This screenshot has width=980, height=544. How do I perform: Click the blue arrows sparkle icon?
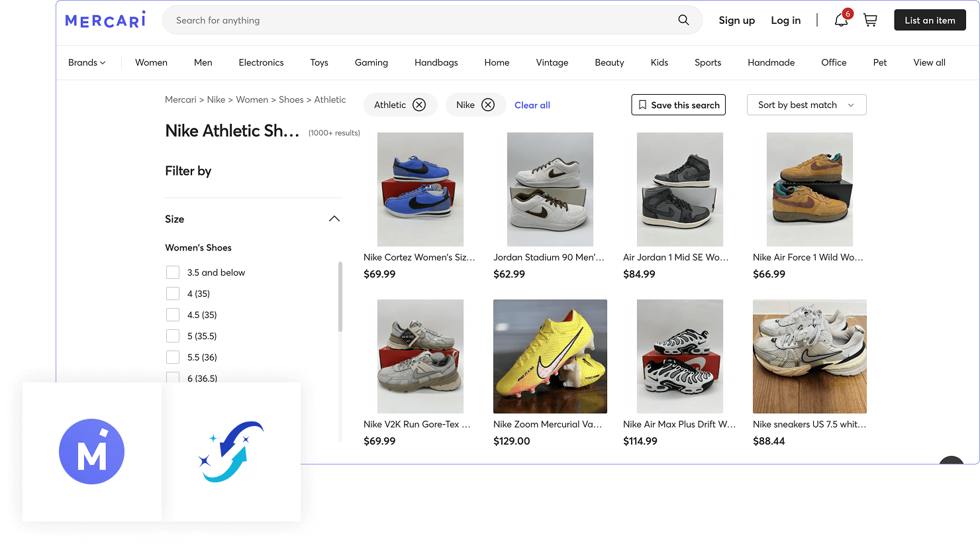231,451
